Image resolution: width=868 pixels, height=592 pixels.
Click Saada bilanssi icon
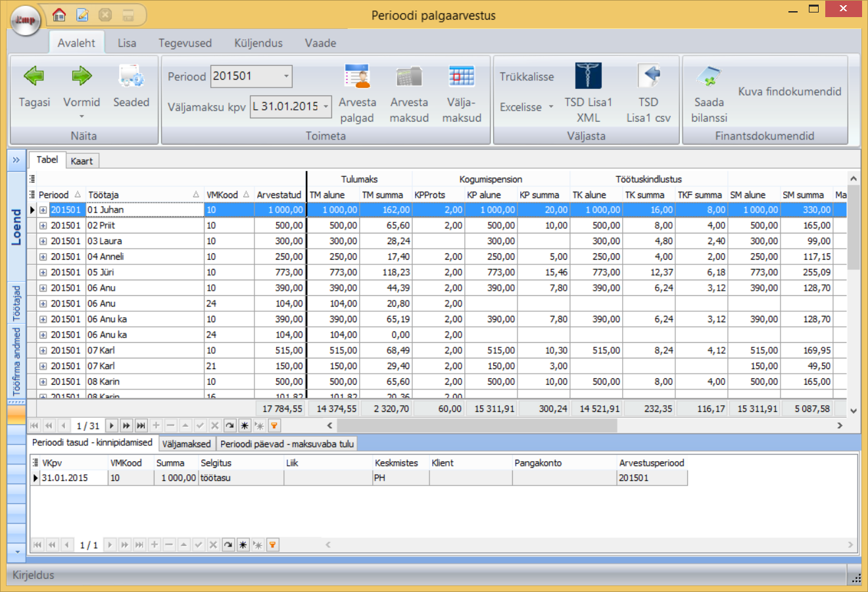point(709,77)
